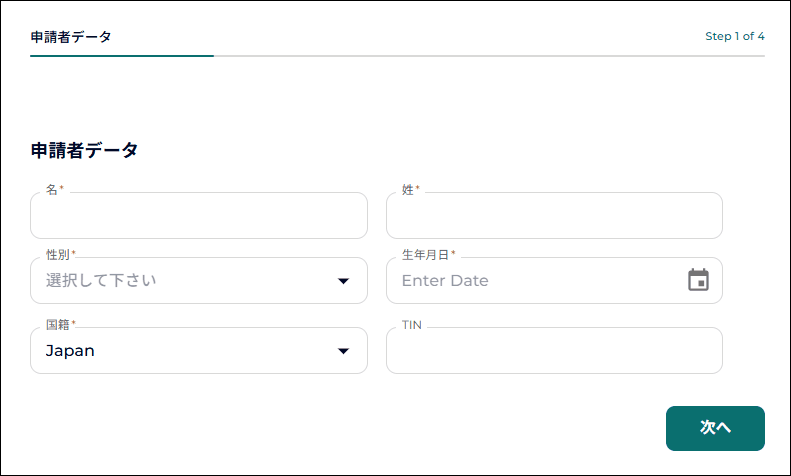
Task: Expand the 性別 dropdown arrow
Action: click(344, 281)
